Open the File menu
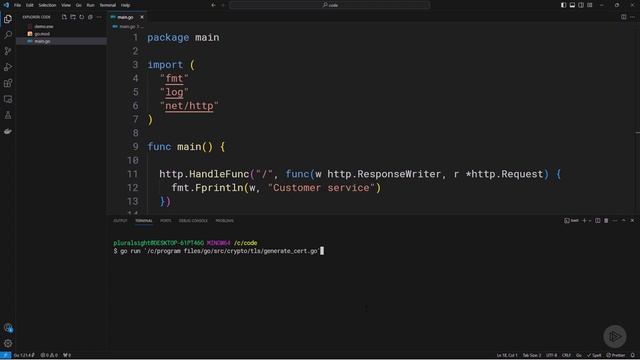This screenshot has height=360, width=640. point(18,5)
